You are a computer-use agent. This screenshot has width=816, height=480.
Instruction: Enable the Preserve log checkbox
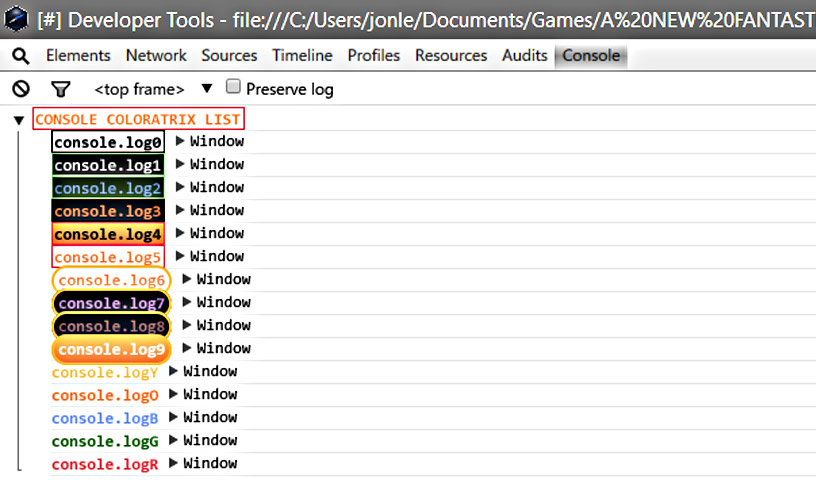[233, 86]
